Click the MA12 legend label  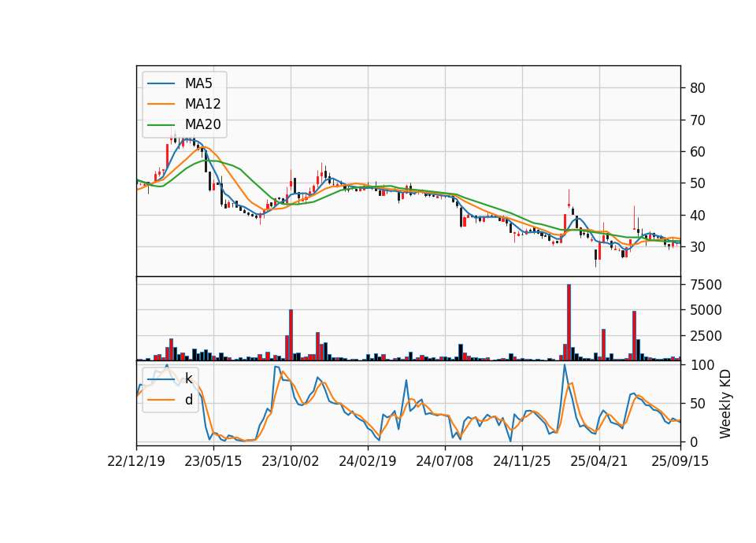[202, 104]
